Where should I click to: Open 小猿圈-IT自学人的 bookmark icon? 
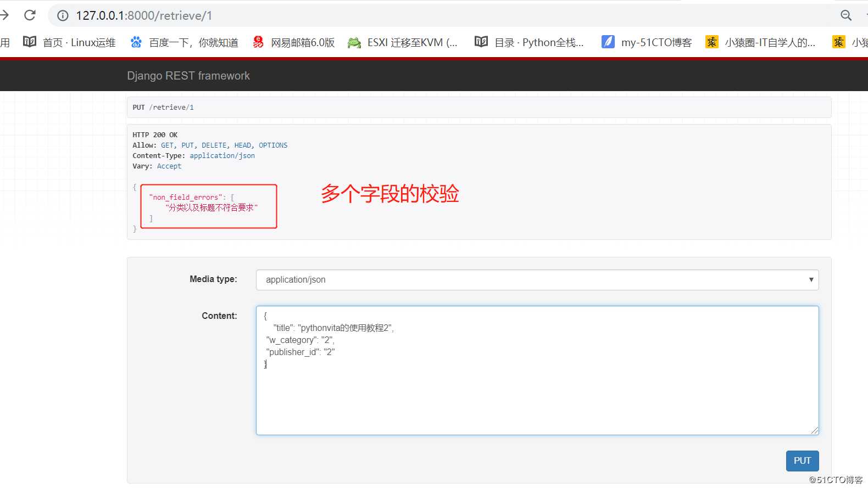click(x=712, y=42)
